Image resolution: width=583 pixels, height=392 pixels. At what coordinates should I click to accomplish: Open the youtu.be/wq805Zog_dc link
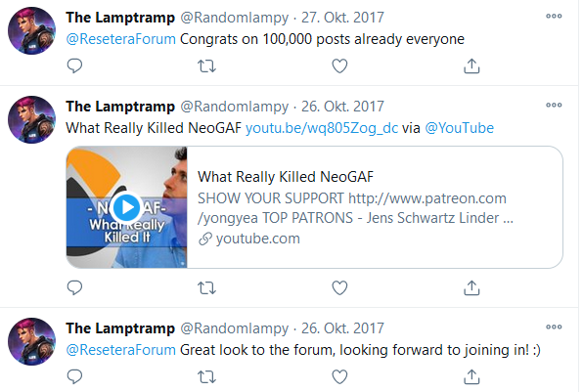click(x=322, y=128)
